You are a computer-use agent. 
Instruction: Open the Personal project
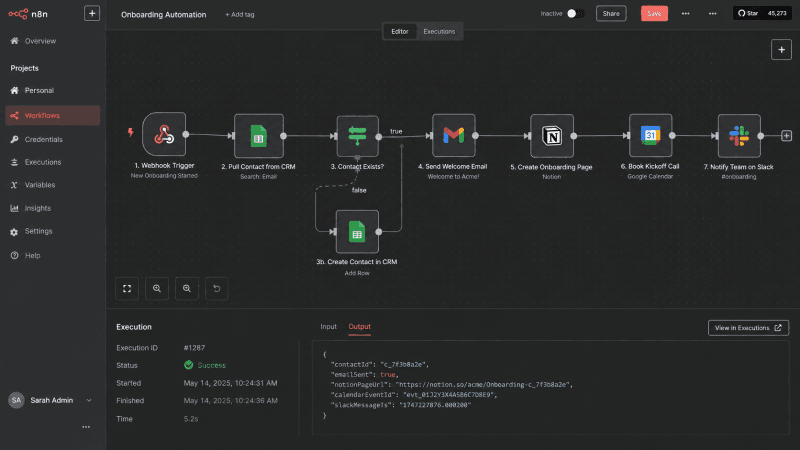click(39, 90)
